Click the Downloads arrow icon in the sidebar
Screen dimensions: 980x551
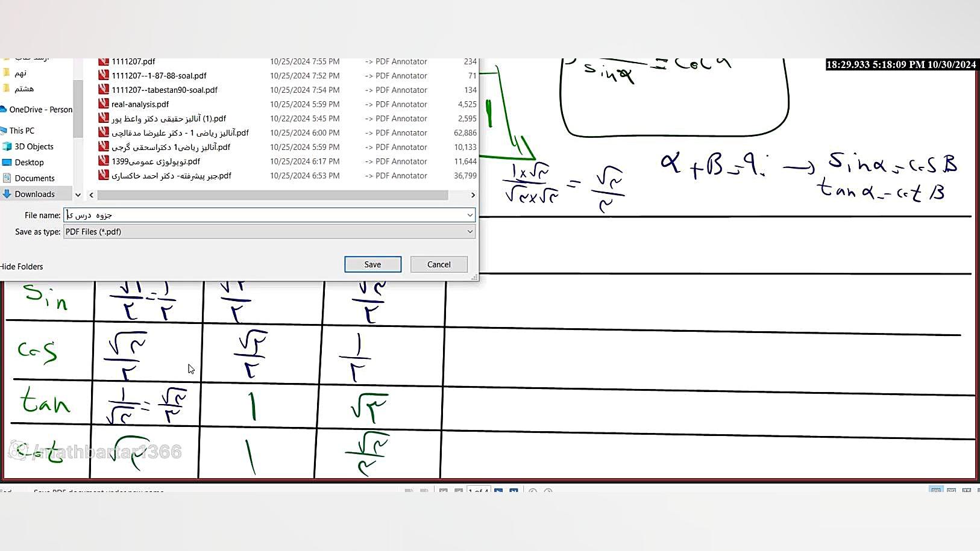click(x=7, y=194)
